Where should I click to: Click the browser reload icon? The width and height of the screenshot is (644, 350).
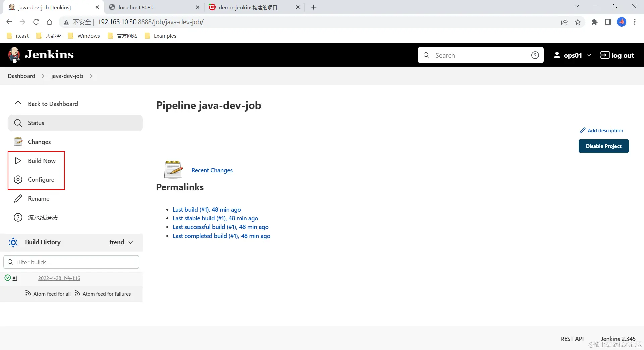36,22
